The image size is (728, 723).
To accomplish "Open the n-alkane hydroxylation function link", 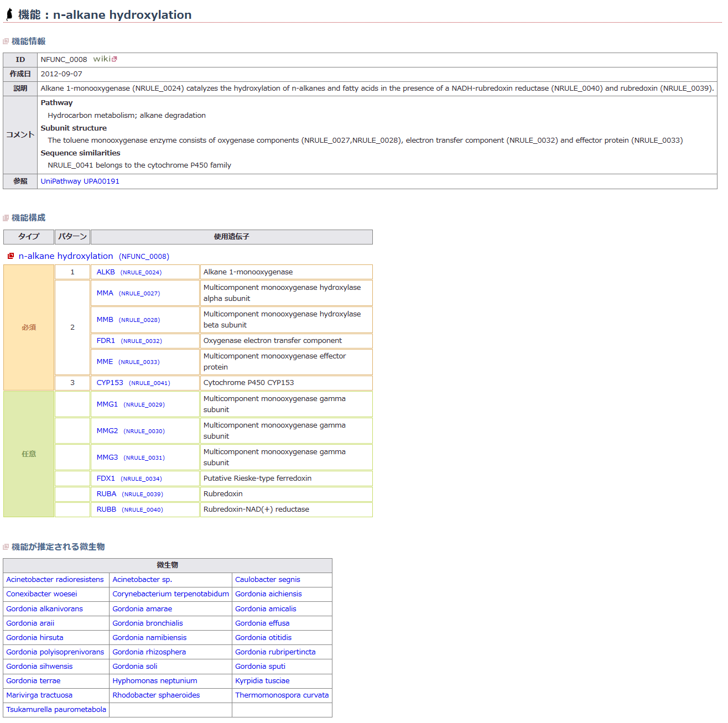I will click(66, 256).
